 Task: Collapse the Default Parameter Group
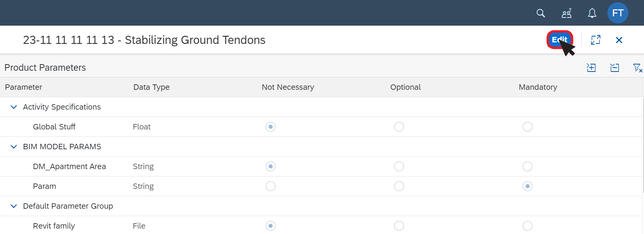pos(14,206)
